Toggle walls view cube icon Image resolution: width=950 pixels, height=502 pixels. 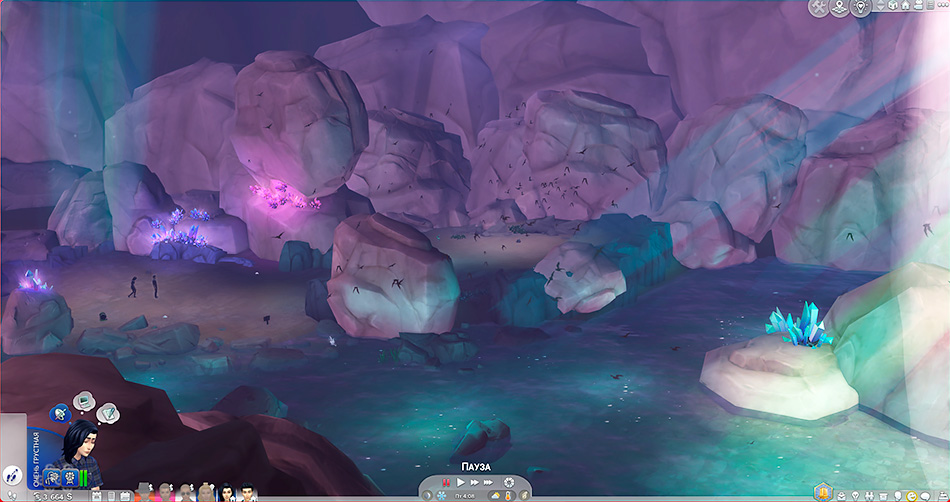pyautogui.click(x=893, y=5)
